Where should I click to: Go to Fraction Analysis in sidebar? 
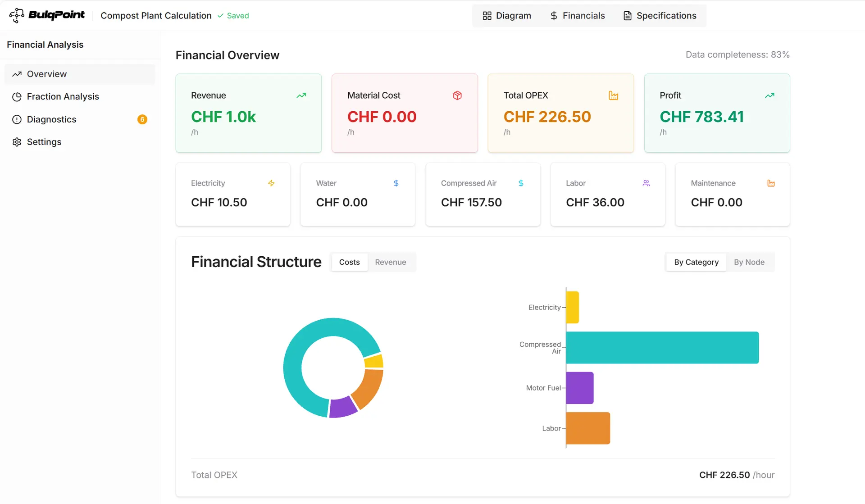[x=63, y=97]
